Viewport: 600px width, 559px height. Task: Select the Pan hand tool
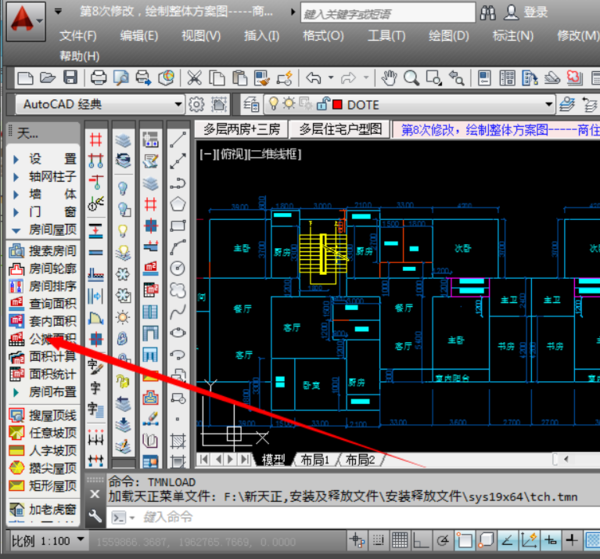389,78
